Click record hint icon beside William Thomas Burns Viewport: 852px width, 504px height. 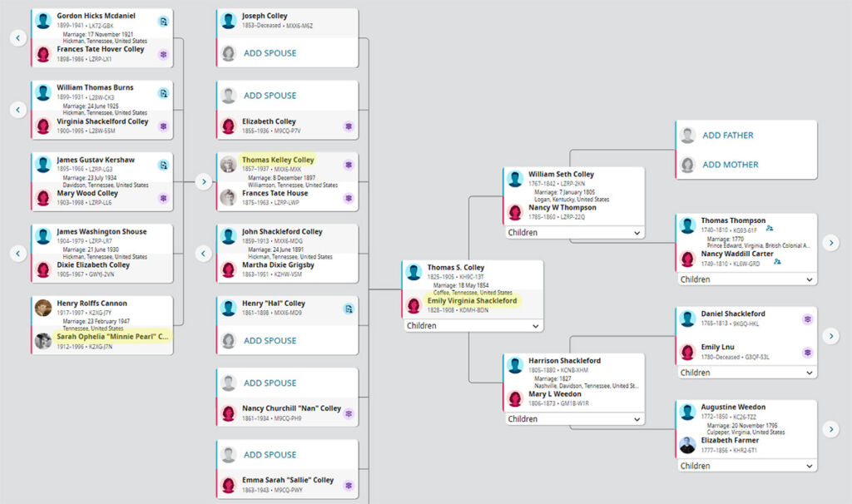coord(163,93)
